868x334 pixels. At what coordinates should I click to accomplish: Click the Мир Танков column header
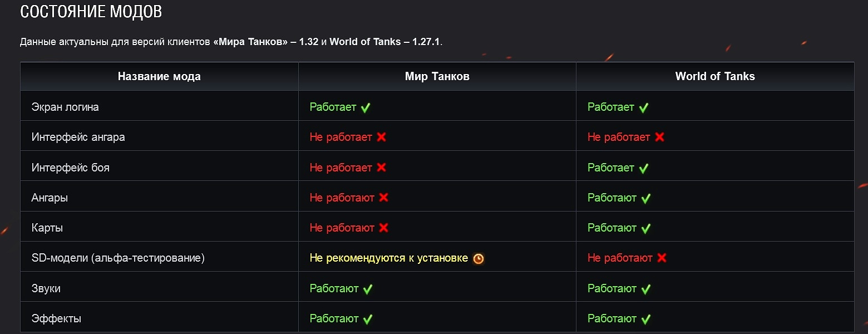pyautogui.click(x=437, y=77)
